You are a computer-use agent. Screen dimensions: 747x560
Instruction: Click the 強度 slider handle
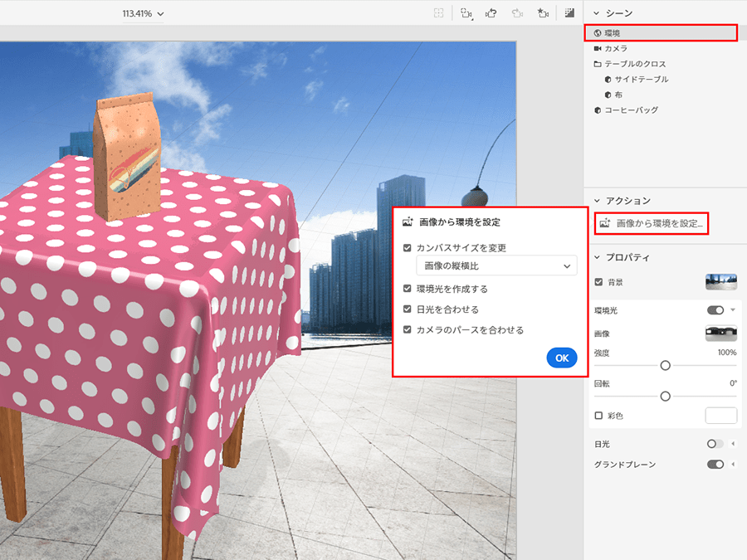click(x=665, y=366)
